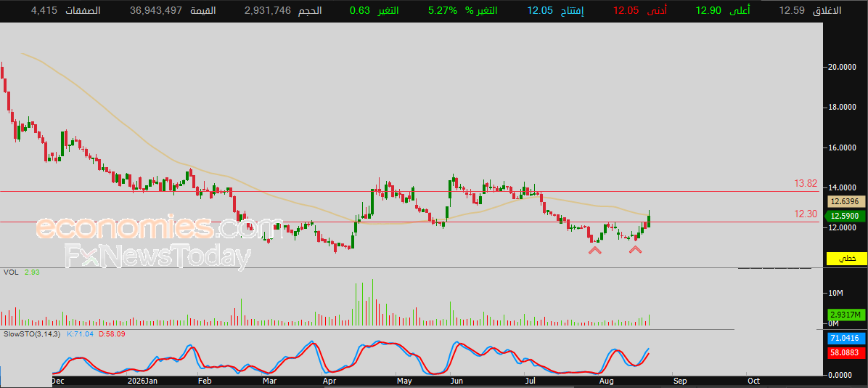Click the Sep label on the time axis
Viewport: 868px width, 388px height.
click(x=680, y=381)
